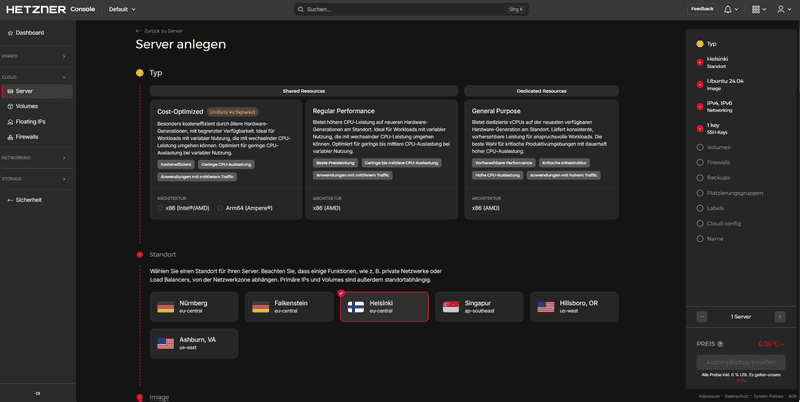This screenshot has height=402, width=800.
Task: Choose the Falkenstein location card
Action: (x=289, y=307)
